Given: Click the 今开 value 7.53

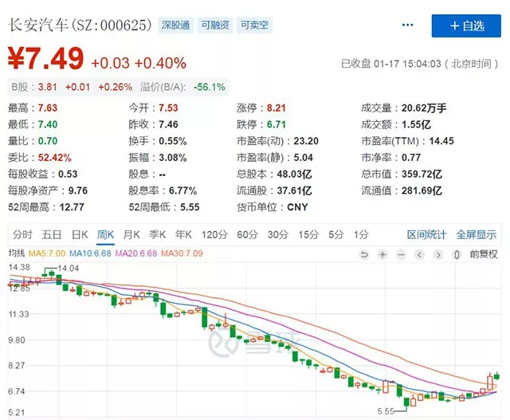Looking at the screenshot, I should pos(168,108).
